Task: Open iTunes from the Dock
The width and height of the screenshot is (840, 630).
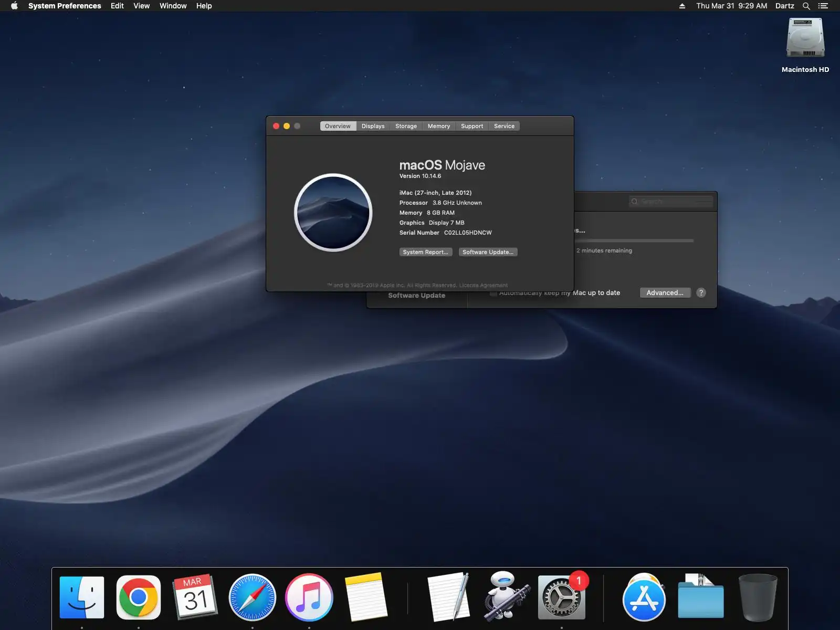Action: coord(309,597)
